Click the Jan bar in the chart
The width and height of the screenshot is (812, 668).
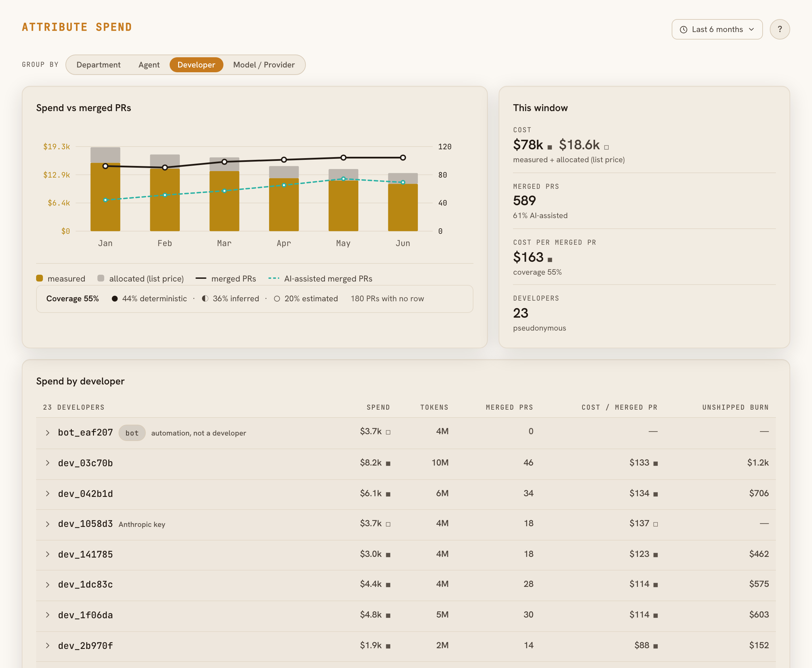click(x=105, y=189)
